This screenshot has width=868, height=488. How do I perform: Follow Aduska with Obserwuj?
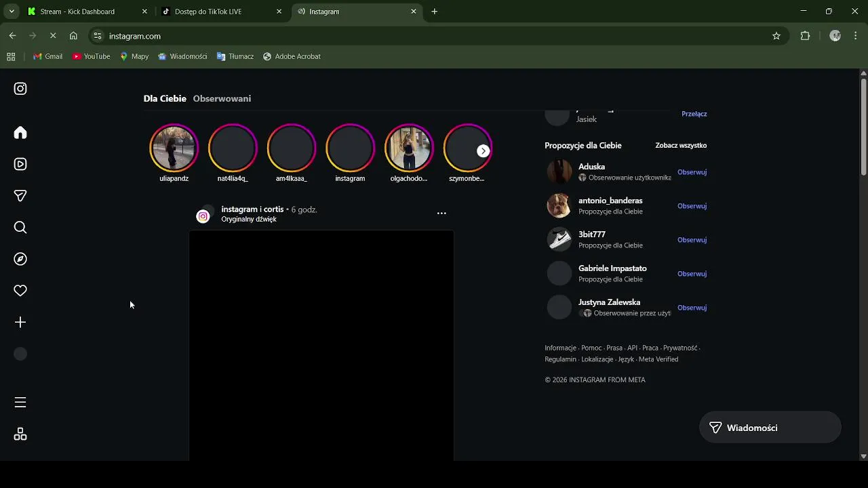coord(692,172)
